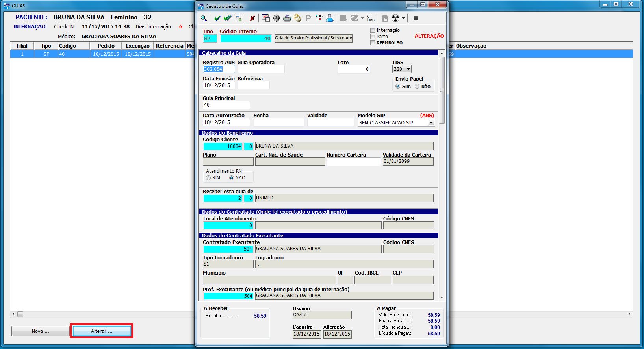Check the Internação checkbox

[373, 30]
